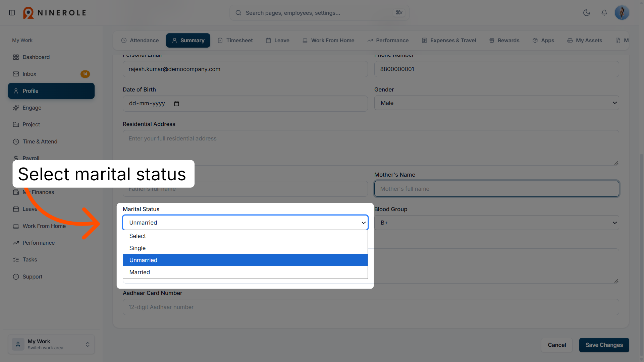Open Performance sidebar item

51,243
